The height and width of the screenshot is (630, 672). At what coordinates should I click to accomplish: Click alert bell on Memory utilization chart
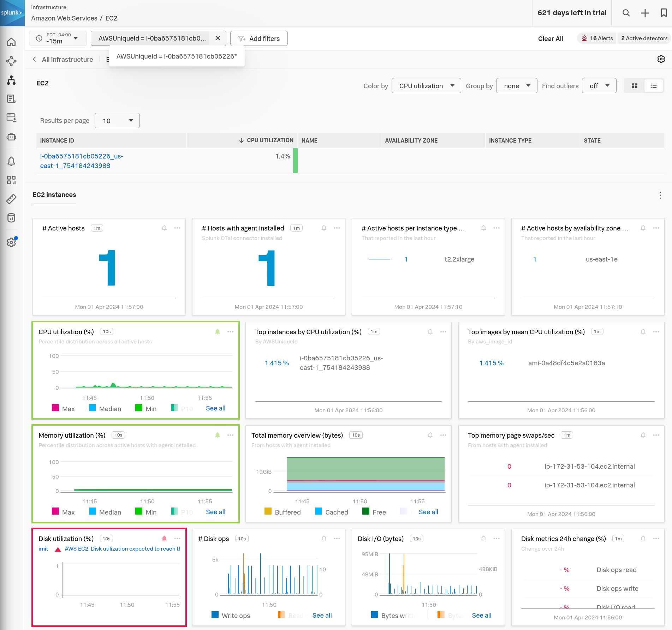pos(218,435)
